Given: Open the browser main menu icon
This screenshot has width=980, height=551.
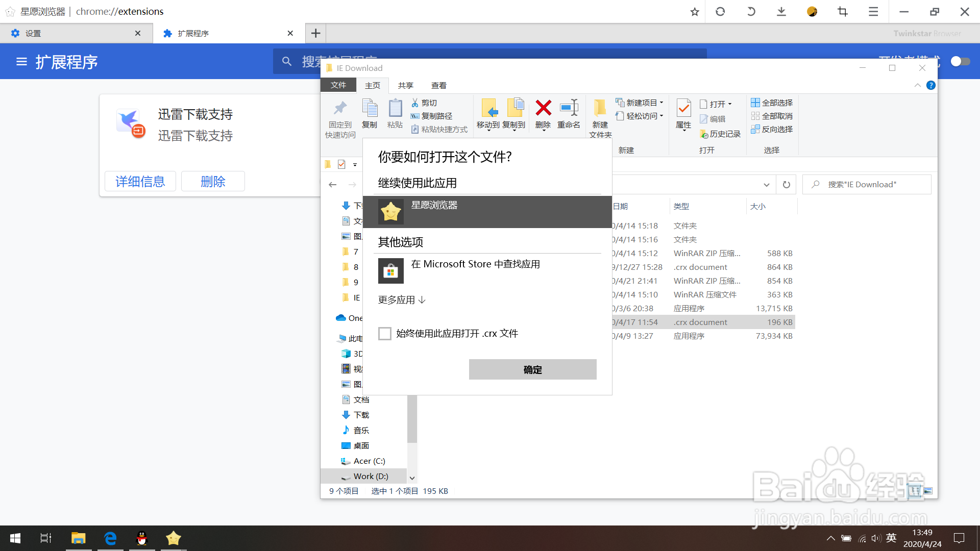Looking at the screenshot, I should pos(873,11).
